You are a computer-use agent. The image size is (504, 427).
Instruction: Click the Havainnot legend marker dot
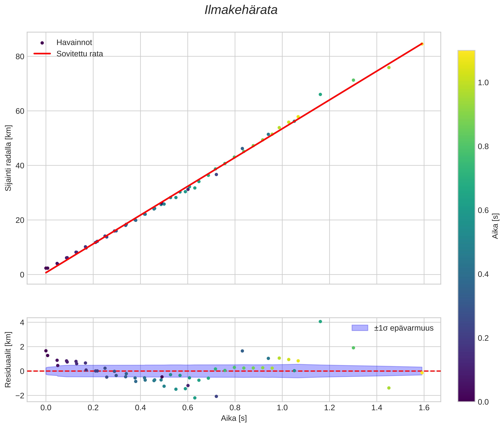42,43
